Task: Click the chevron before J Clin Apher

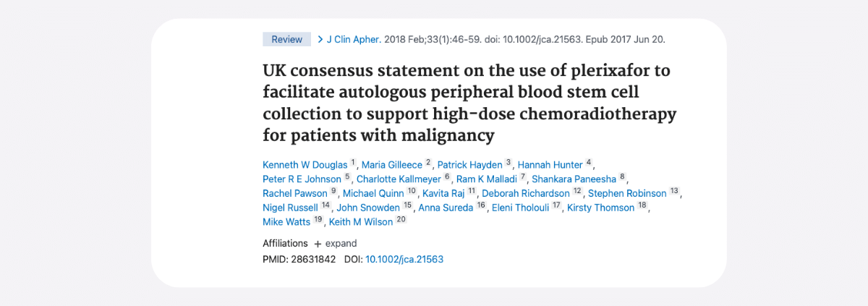Action: [x=320, y=39]
